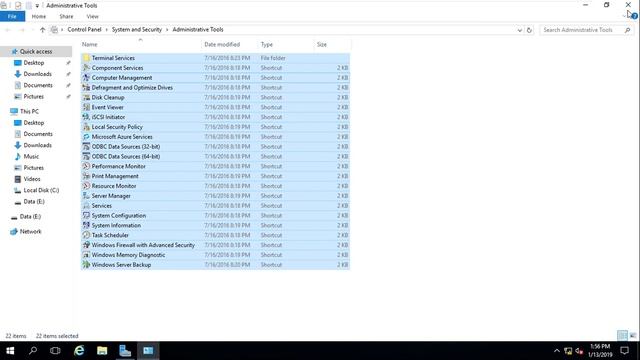Show hidden system tray icons
The width and height of the screenshot is (640, 360).
tap(556, 351)
